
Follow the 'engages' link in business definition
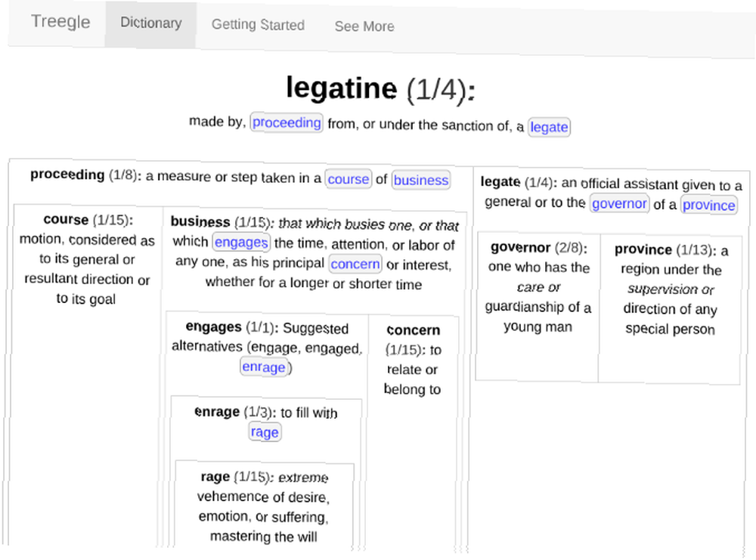[x=241, y=242]
